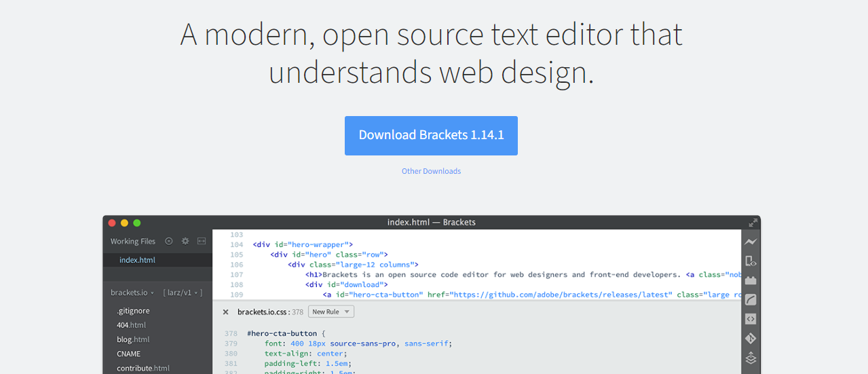Click the Working Files close-all circle icon
This screenshot has height=374, width=868.
point(169,241)
